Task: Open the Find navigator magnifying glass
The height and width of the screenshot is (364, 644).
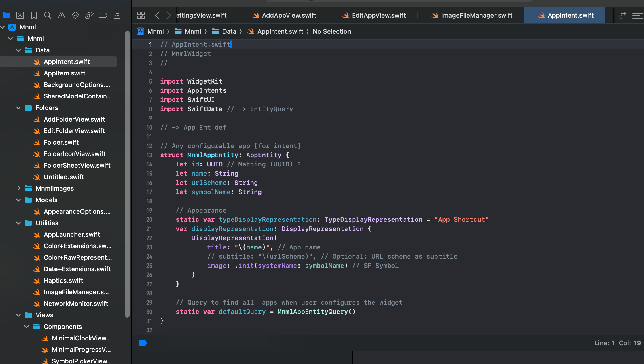Action: point(48,15)
